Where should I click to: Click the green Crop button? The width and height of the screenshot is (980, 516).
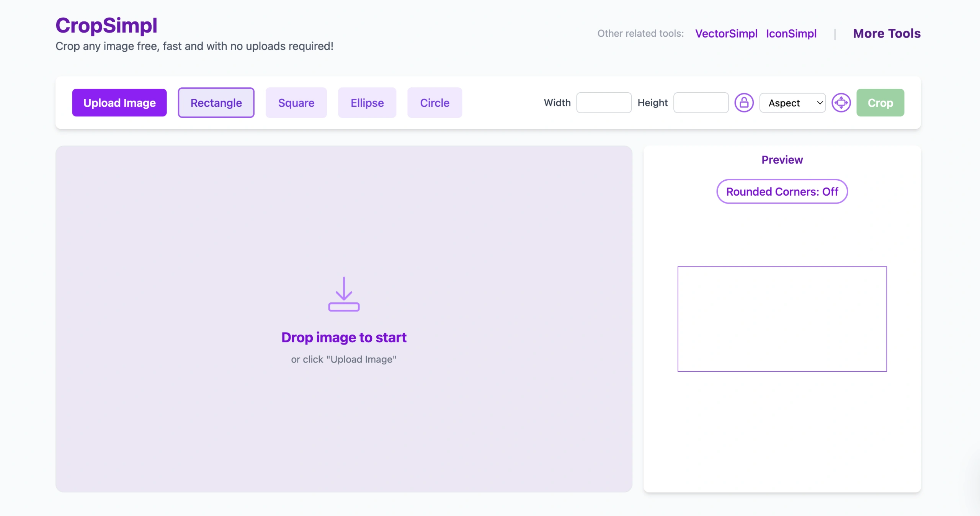point(880,103)
